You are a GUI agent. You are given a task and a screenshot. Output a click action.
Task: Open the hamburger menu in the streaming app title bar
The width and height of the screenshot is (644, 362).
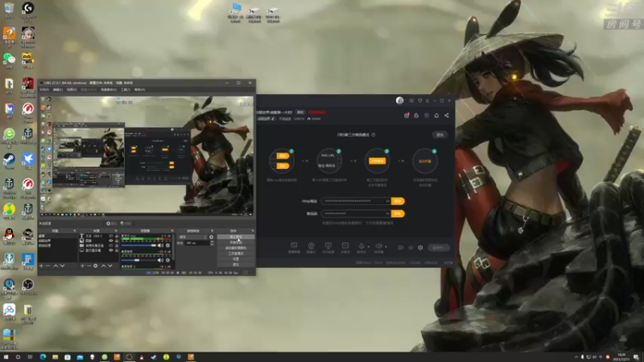click(x=427, y=101)
